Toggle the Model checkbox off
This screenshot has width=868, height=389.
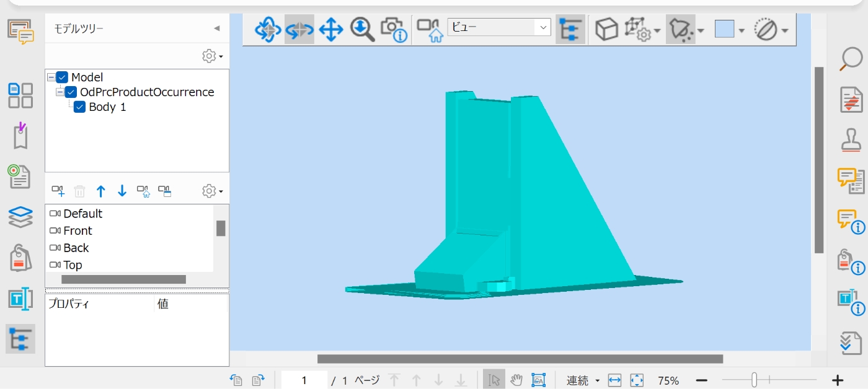coord(61,77)
